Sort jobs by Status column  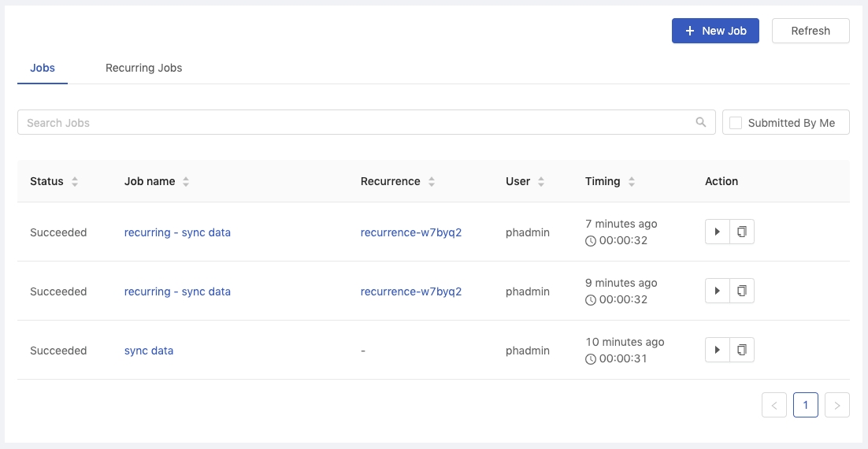tap(75, 182)
